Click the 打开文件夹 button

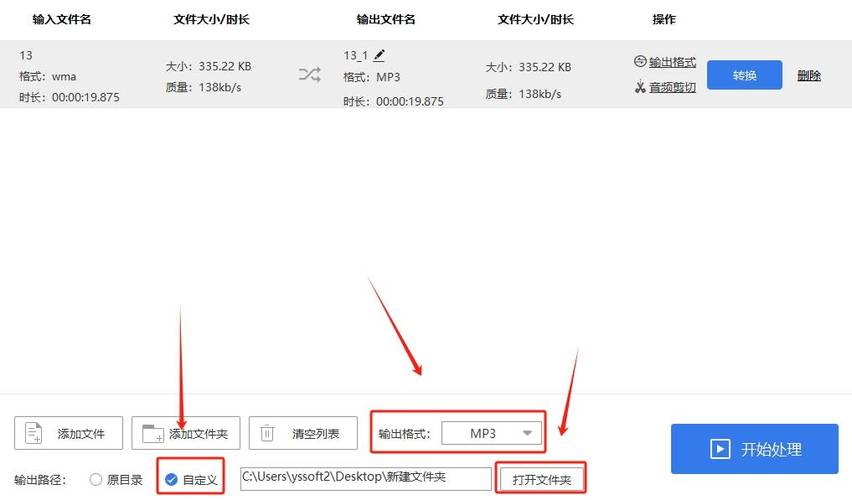[542, 480]
